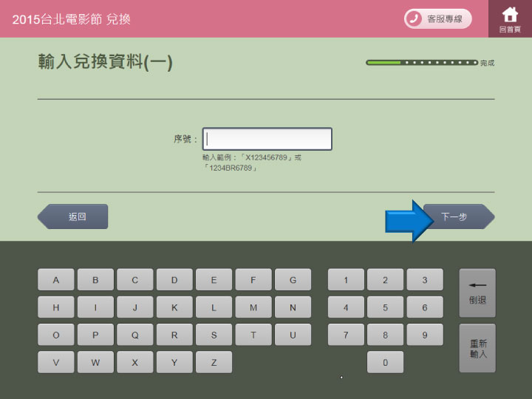
Task: Tap the letter Z key
Action: tap(214, 362)
